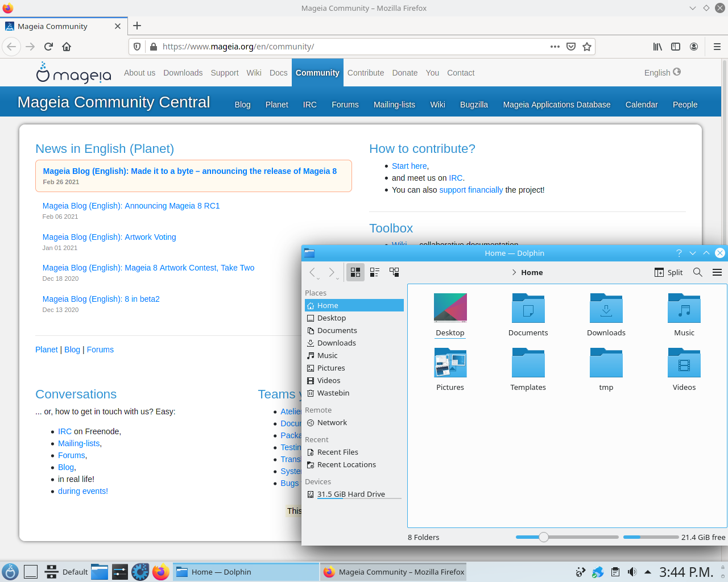
Task: Switch Dolphin to Compact view mode
Action: click(x=375, y=272)
